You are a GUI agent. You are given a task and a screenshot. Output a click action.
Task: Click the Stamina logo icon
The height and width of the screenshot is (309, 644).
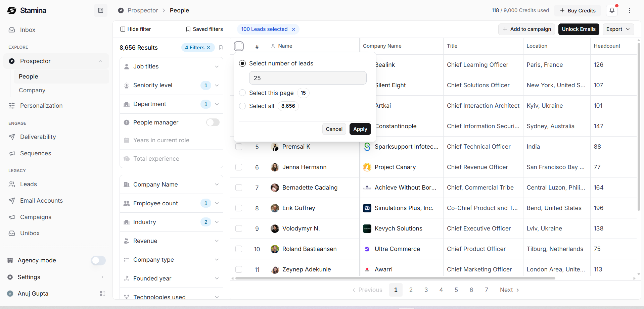[x=12, y=10]
